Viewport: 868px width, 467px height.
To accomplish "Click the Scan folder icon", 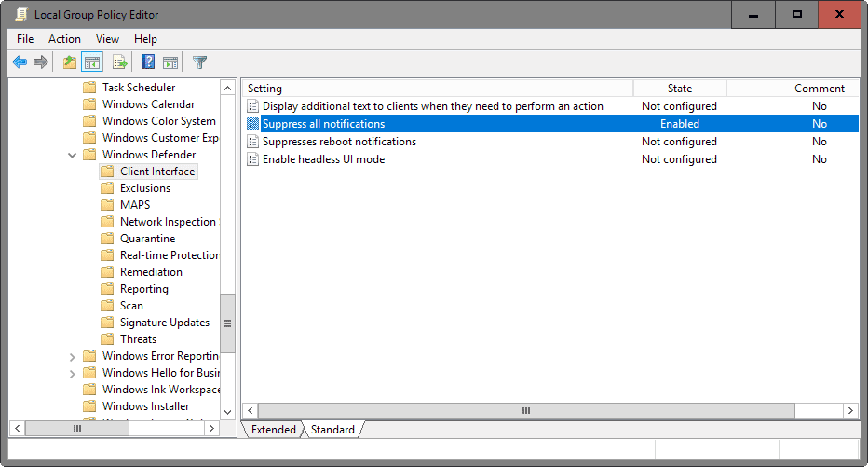I will [x=107, y=306].
